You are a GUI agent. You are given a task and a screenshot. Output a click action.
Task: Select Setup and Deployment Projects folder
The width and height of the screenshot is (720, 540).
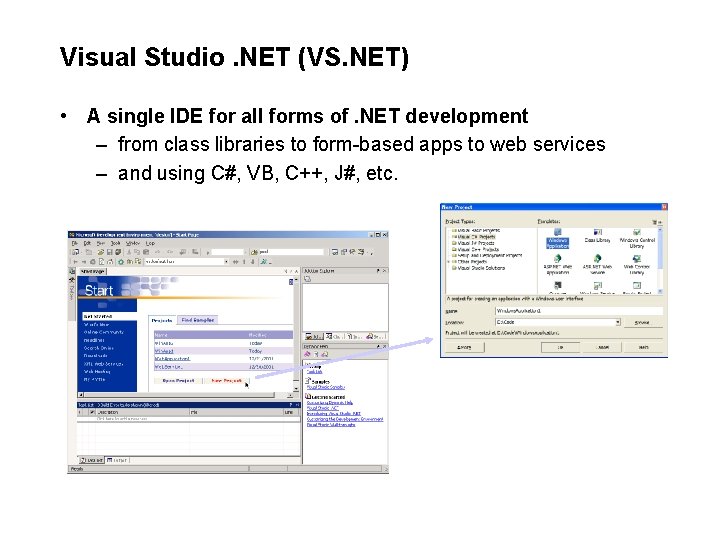[x=487, y=255]
